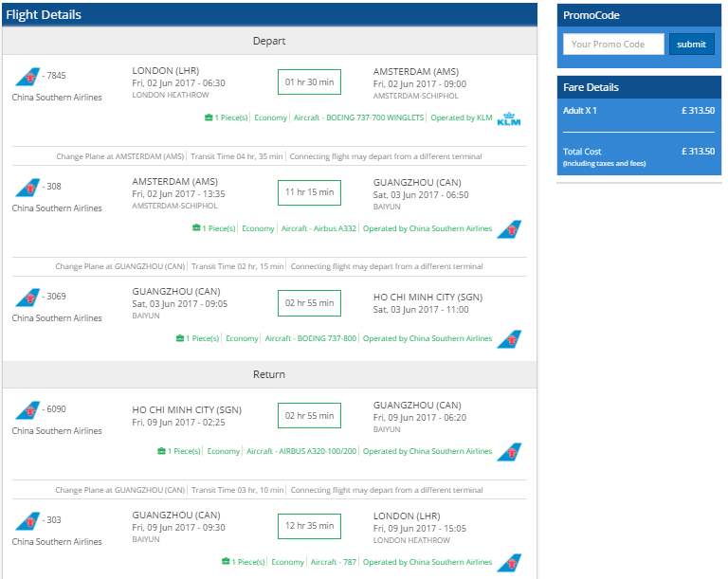The width and height of the screenshot is (728, 579).
Task: Click 'LONDON HEATHROW' airport name under flight 7845
Action: pyautogui.click(x=171, y=95)
